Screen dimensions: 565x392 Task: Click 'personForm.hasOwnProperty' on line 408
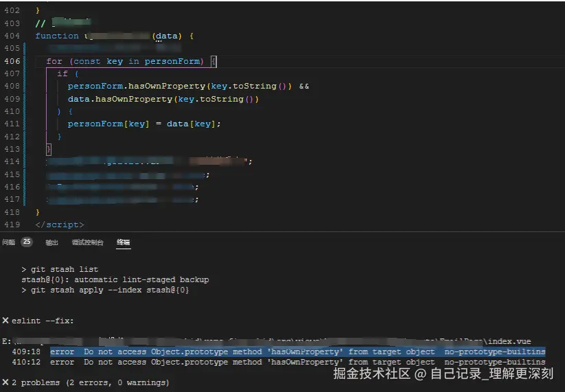136,86
